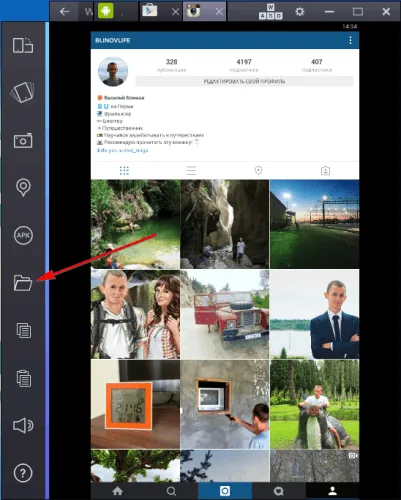Click the back arrow in the title bar
Viewport: 401px width, 500px height.
(64, 12)
